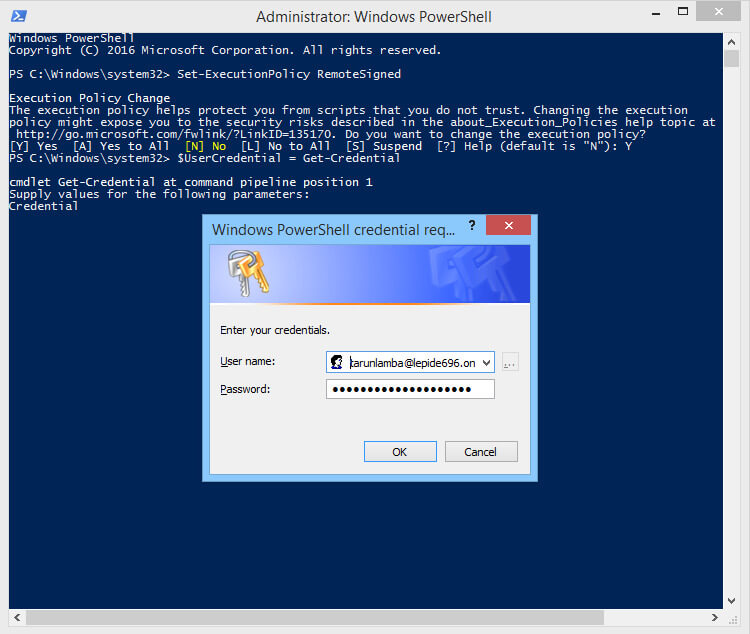Click the help question mark in the credential dialog
The height and width of the screenshot is (634, 750).
[472, 225]
